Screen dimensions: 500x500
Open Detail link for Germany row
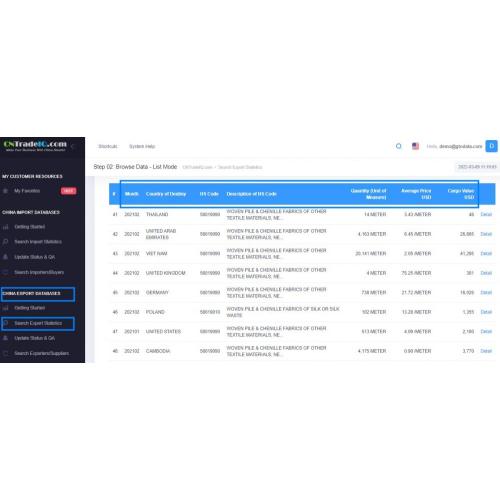point(486,292)
